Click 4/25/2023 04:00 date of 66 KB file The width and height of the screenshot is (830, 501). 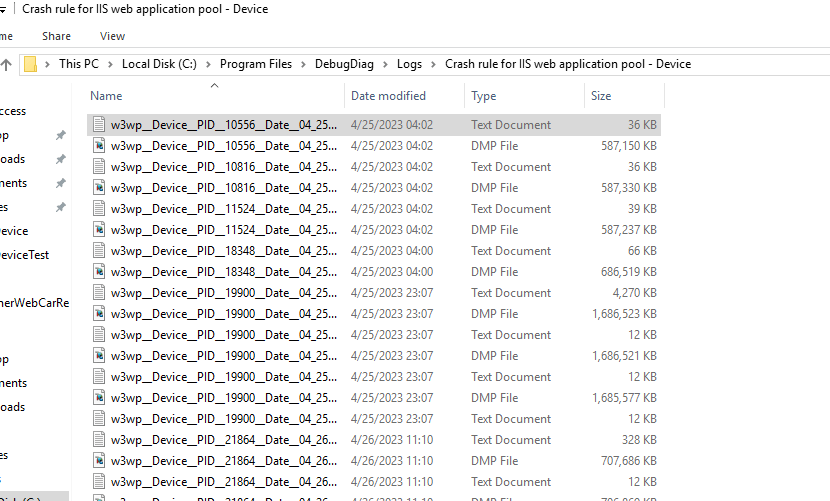point(392,250)
